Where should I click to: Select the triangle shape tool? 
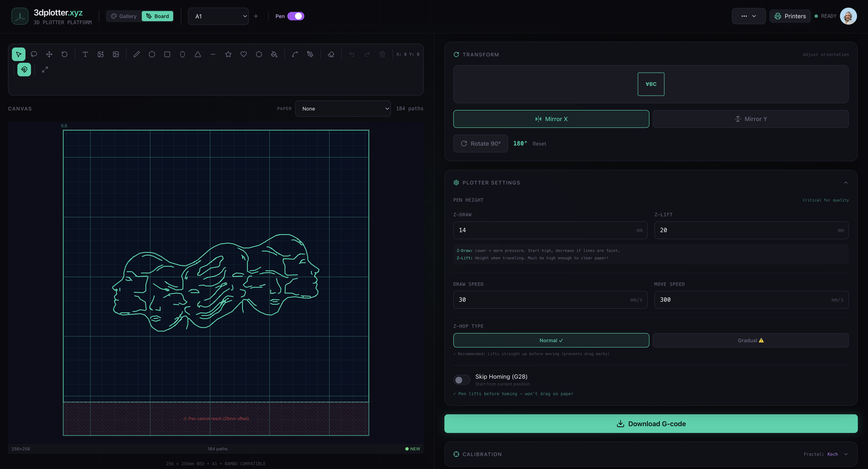(x=198, y=54)
